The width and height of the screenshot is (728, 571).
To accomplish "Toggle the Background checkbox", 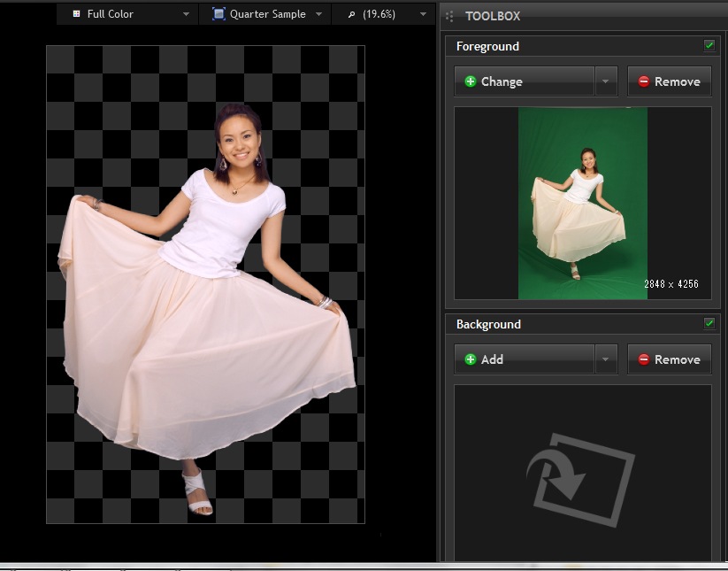I will [x=709, y=323].
